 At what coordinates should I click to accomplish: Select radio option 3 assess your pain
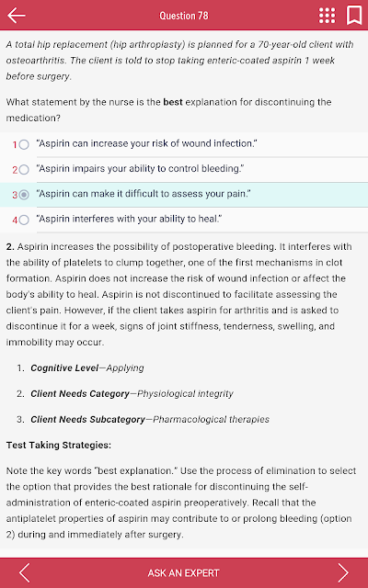point(24,195)
